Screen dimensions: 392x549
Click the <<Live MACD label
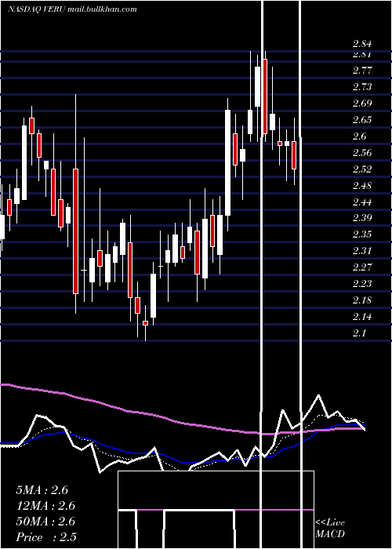[330, 529]
